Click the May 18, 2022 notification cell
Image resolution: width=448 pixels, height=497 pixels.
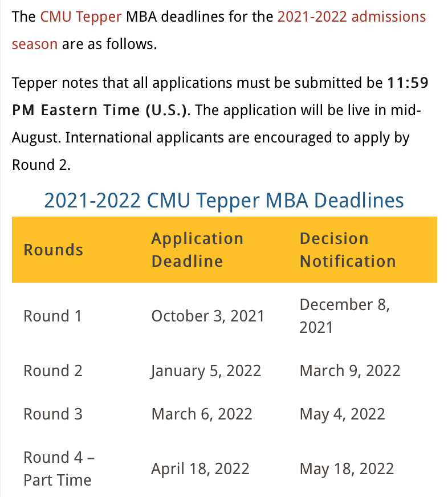[347, 469]
